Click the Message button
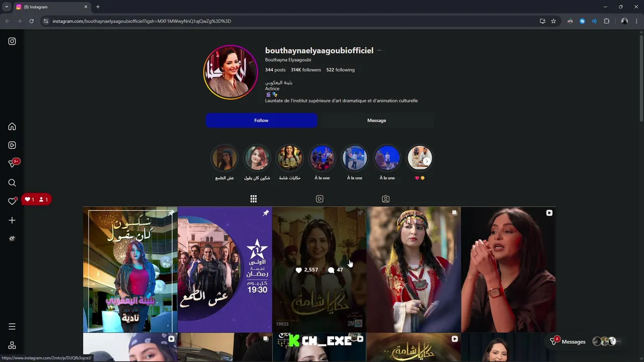Screen dimensions: 644x362 376,120
